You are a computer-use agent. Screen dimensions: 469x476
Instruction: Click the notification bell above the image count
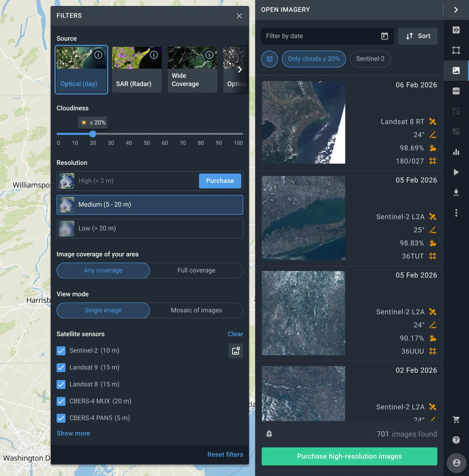[269, 434]
